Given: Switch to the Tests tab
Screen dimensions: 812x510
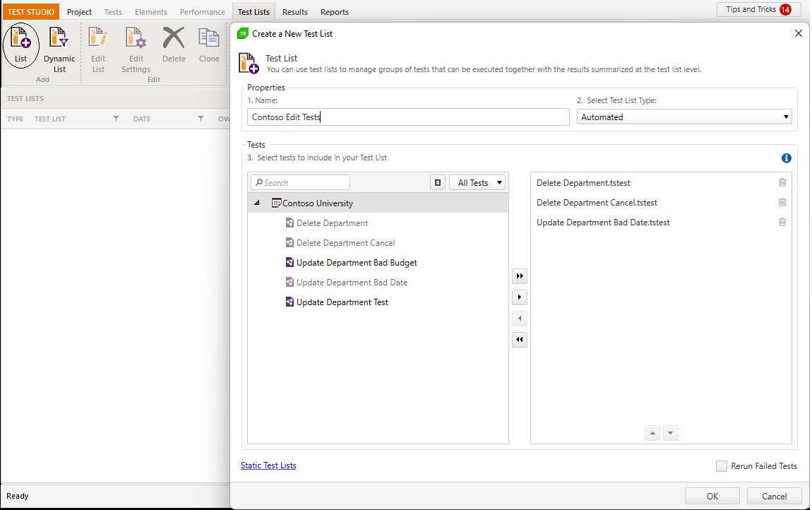Looking at the screenshot, I should coord(113,12).
